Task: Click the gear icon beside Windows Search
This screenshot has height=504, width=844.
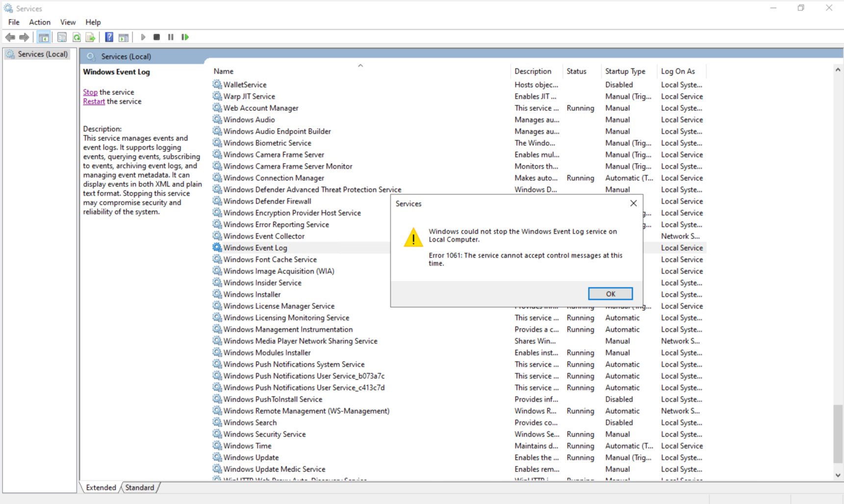Action: (217, 423)
